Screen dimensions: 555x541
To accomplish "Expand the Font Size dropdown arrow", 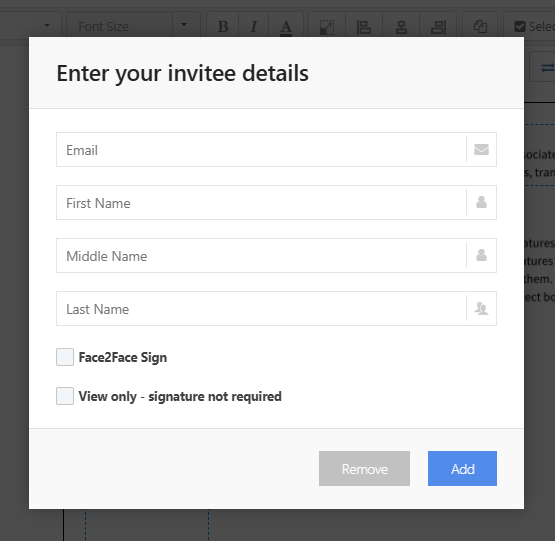I will point(184,25).
